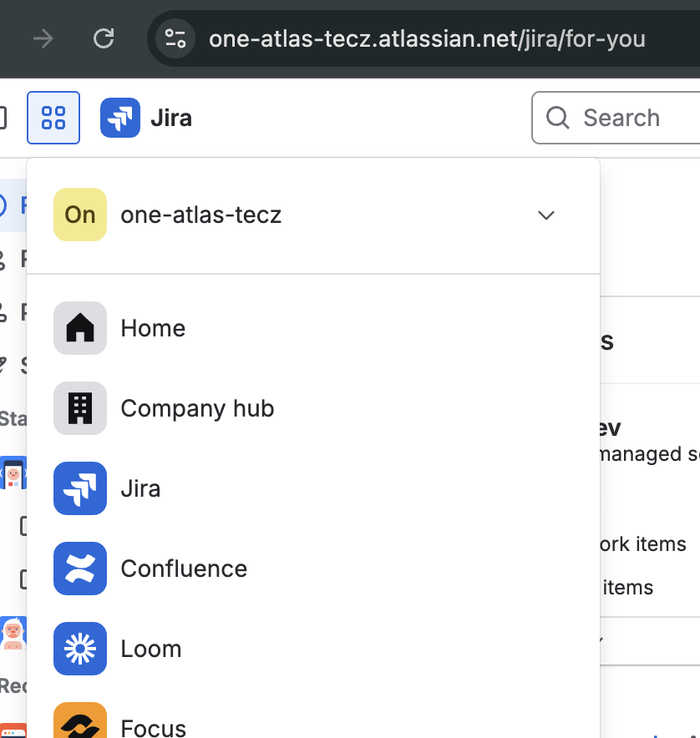Click the site information icon in address bar
Screen dimensions: 700x738
point(175,38)
